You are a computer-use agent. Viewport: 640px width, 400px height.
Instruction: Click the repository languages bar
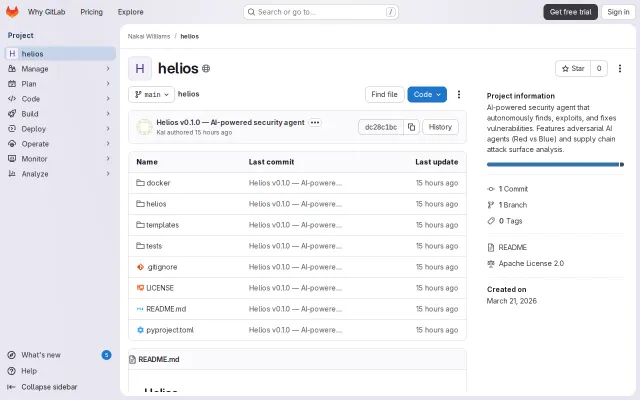coord(555,164)
